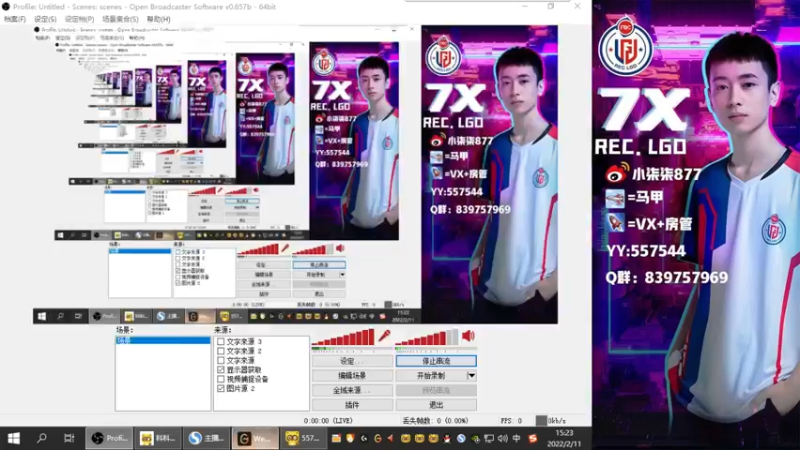
Task: Click the QQ penguin tray icon
Action: click(447, 438)
